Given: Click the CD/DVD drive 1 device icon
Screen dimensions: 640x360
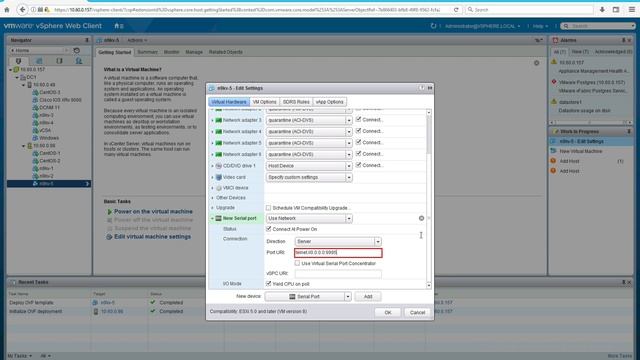Looking at the screenshot, I should tap(219, 166).
